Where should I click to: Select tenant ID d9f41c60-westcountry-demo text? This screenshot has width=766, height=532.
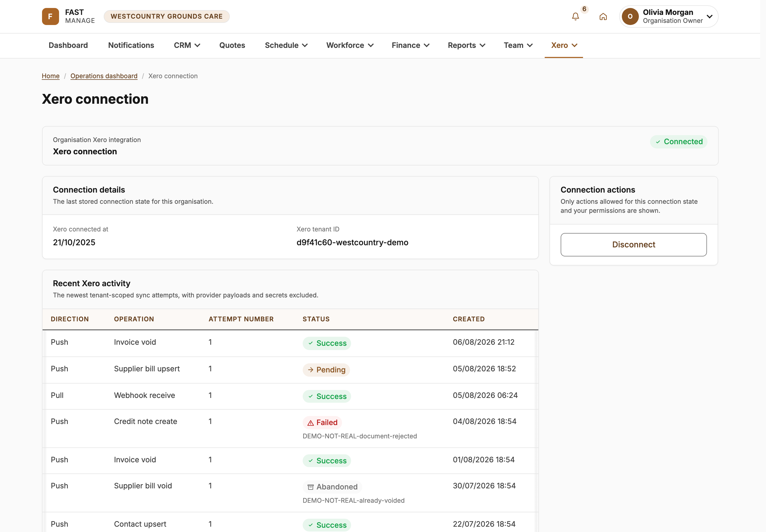click(x=352, y=242)
